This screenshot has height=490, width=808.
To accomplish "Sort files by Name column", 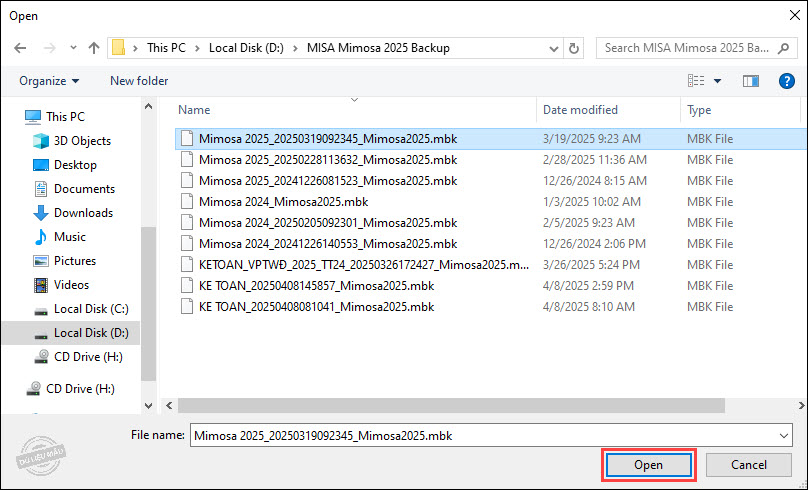I will tap(194, 110).
